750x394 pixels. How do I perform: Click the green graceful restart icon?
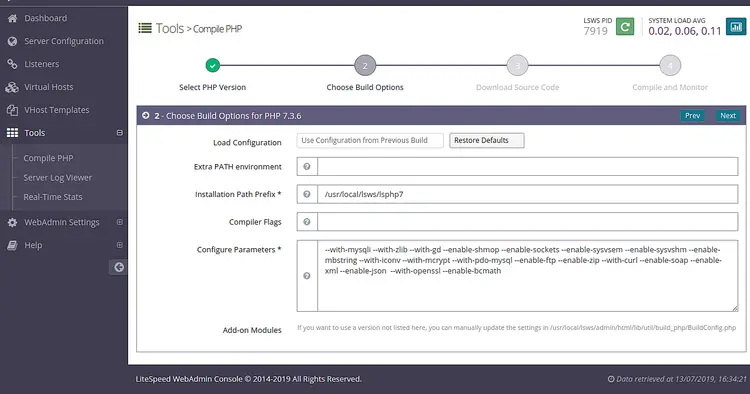click(625, 27)
